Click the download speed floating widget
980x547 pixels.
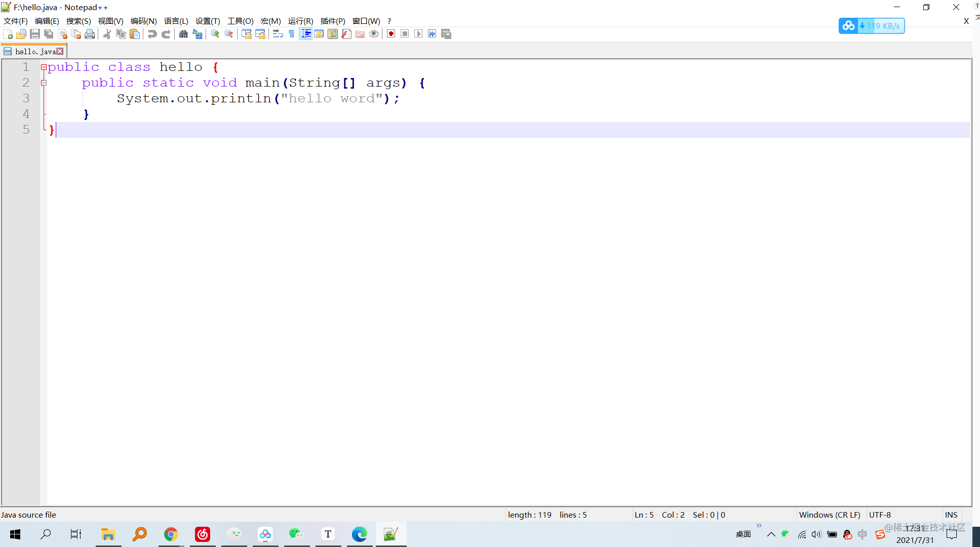[x=872, y=26]
